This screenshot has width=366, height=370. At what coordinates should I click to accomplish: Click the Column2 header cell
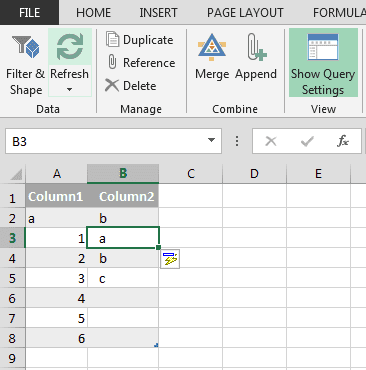point(123,196)
